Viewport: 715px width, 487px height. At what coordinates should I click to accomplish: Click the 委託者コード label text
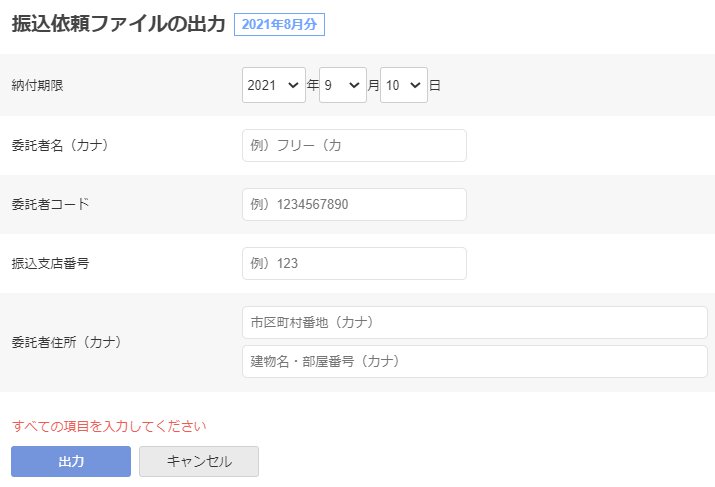[50, 204]
